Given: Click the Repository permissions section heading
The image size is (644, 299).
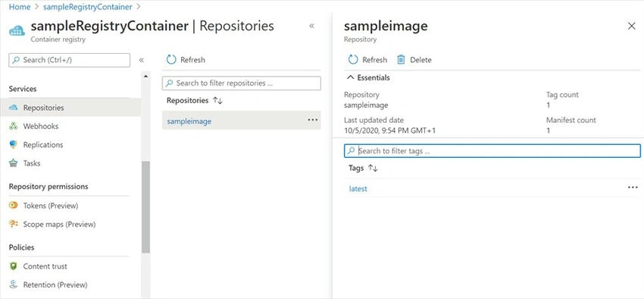Looking at the screenshot, I should pos(48,187).
